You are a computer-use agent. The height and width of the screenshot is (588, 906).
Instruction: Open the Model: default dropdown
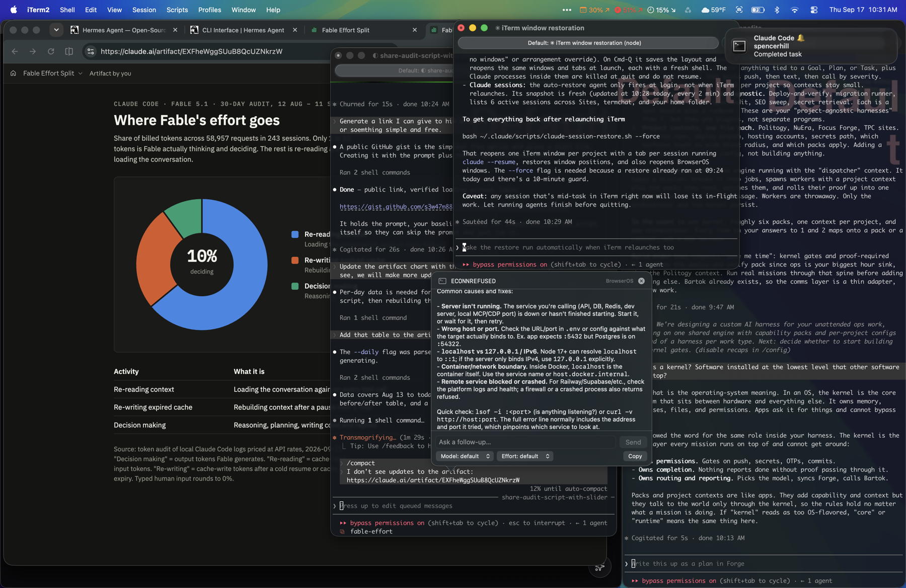tap(465, 456)
